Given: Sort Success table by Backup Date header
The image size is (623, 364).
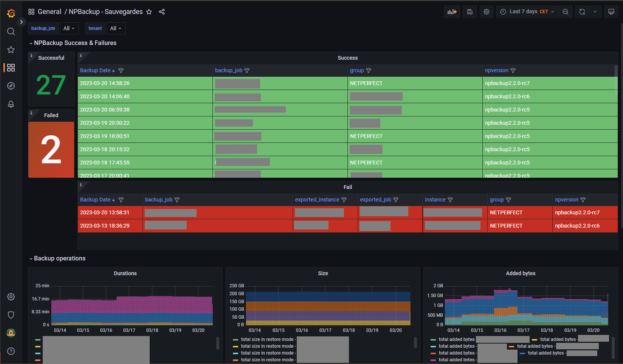Looking at the screenshot, I should [95, 71].
